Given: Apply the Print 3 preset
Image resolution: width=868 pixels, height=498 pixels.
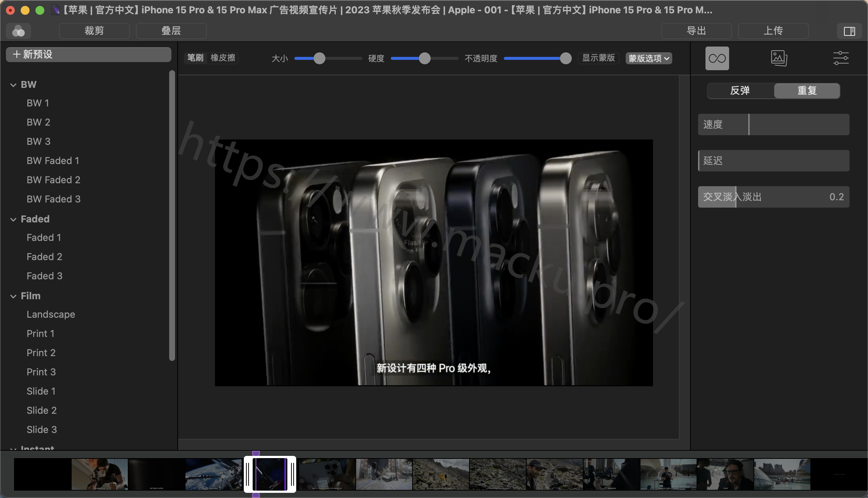Looking at the screenshot, I should pyautogui.click(x=41, y=372).
